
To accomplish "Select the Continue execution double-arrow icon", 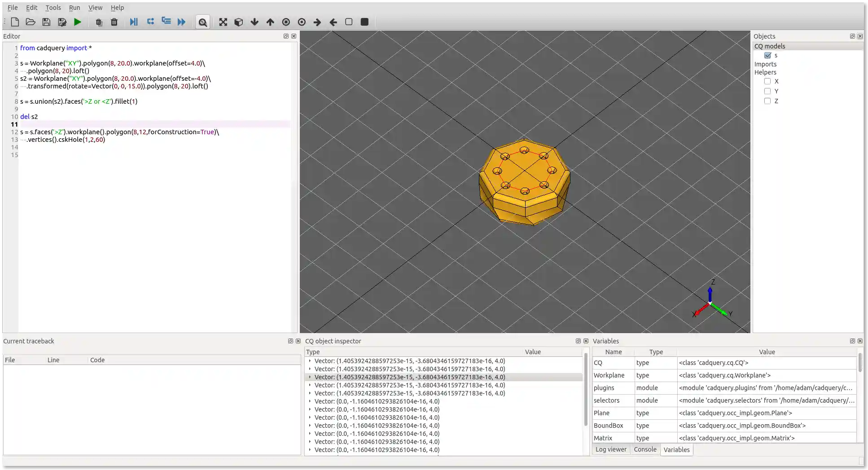I will 181,22.
